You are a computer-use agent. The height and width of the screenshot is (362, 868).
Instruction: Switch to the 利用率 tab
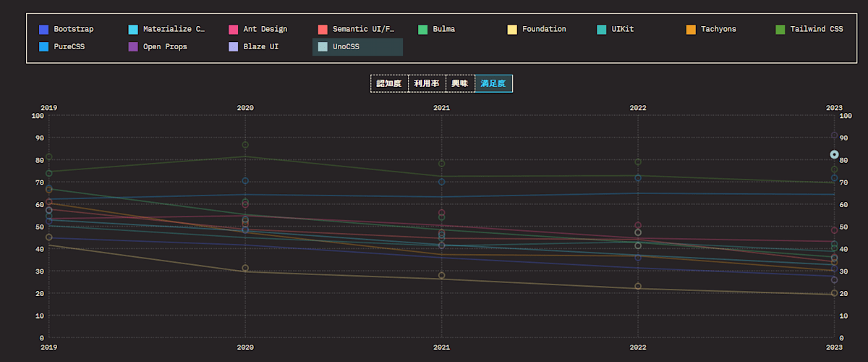pos(427,83)
